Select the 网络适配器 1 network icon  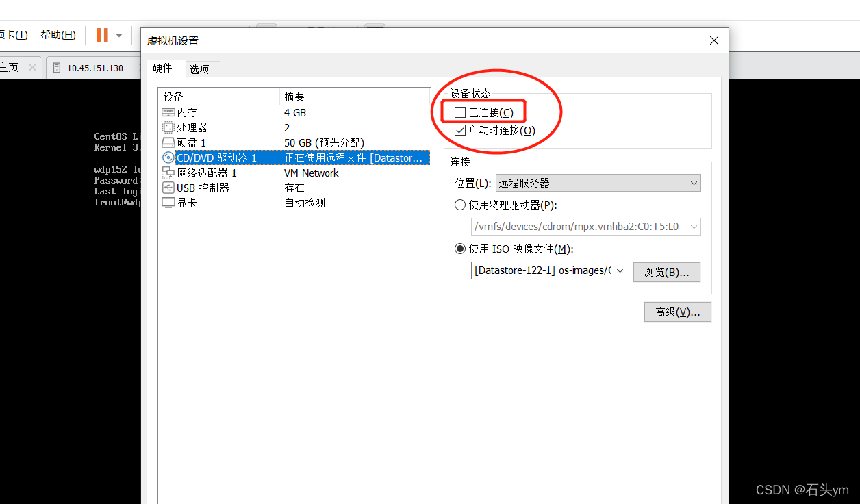coord(168,173)
